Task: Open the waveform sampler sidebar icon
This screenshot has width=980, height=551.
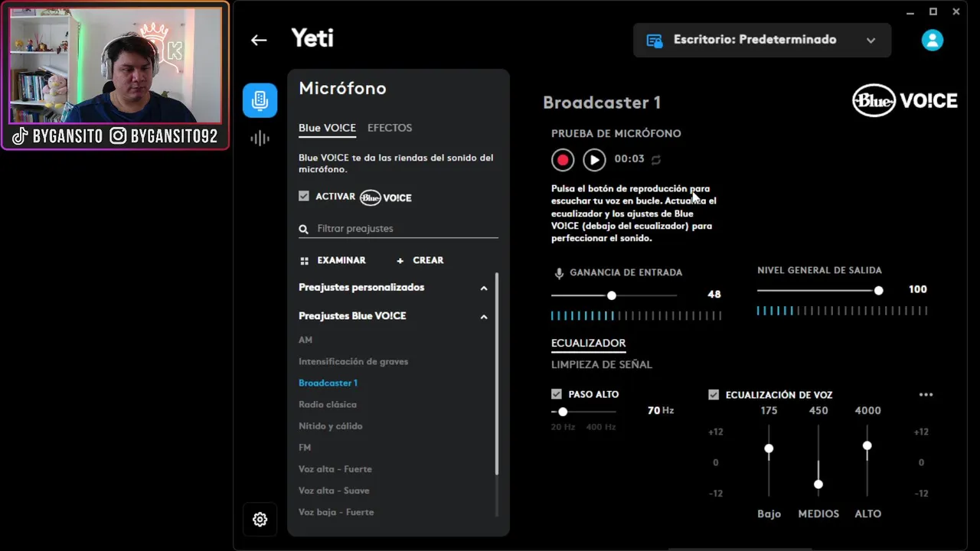Action: pos(260,139)
